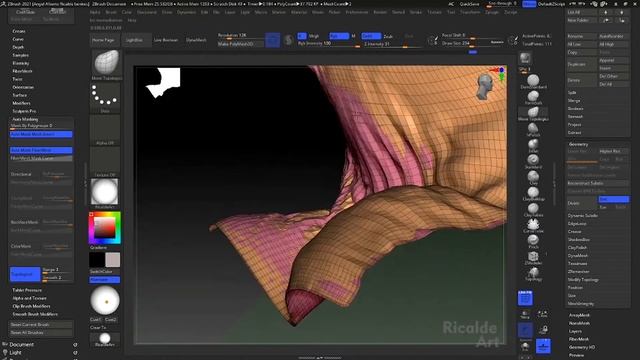Toggle Topological auto masking
Viewport: 640px width, 360px height.
[x=25, y=274]
